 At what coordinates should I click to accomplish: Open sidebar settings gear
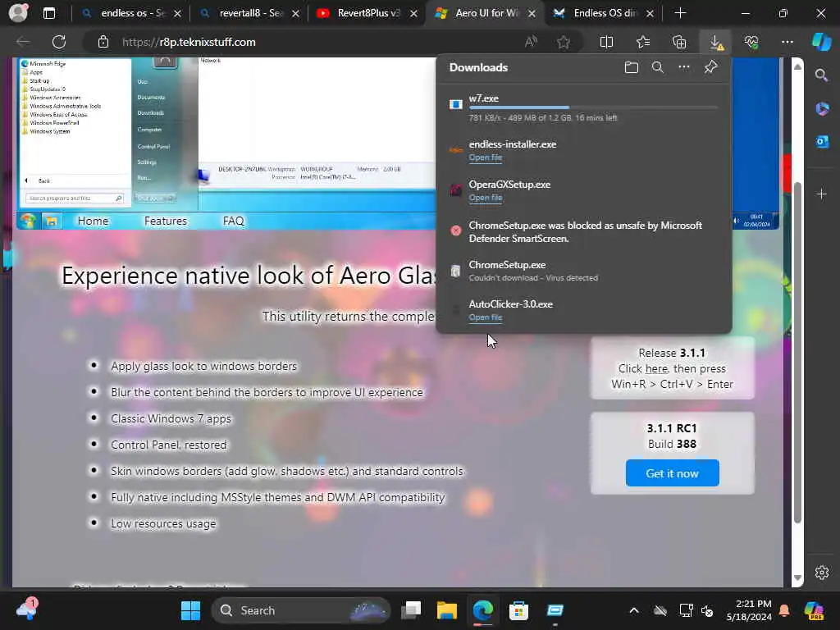click(822, 572)
